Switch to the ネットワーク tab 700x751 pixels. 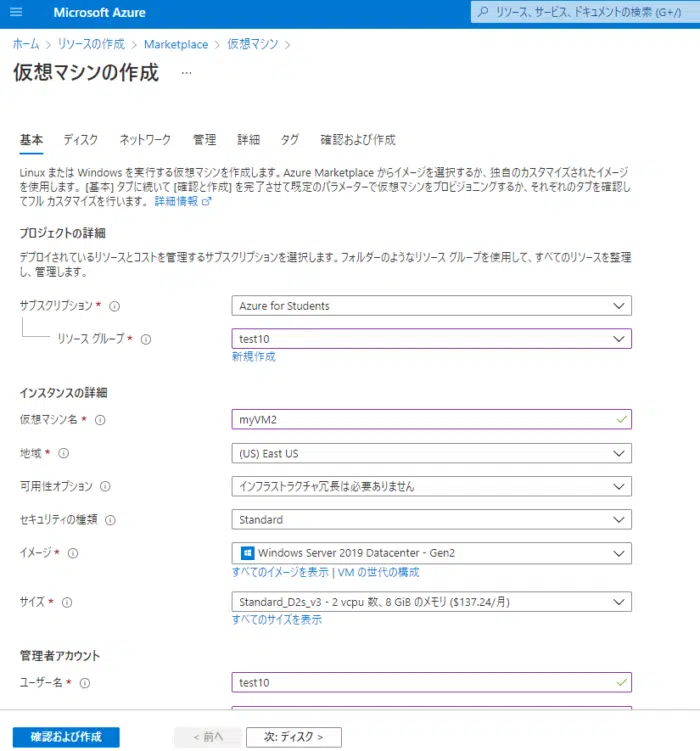(145, 140)
